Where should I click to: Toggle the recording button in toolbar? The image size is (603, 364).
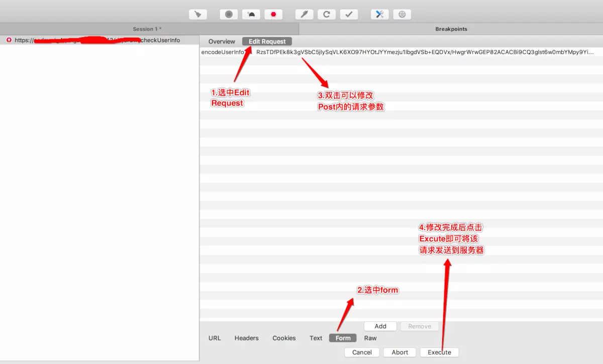click(x=229, y=14)
